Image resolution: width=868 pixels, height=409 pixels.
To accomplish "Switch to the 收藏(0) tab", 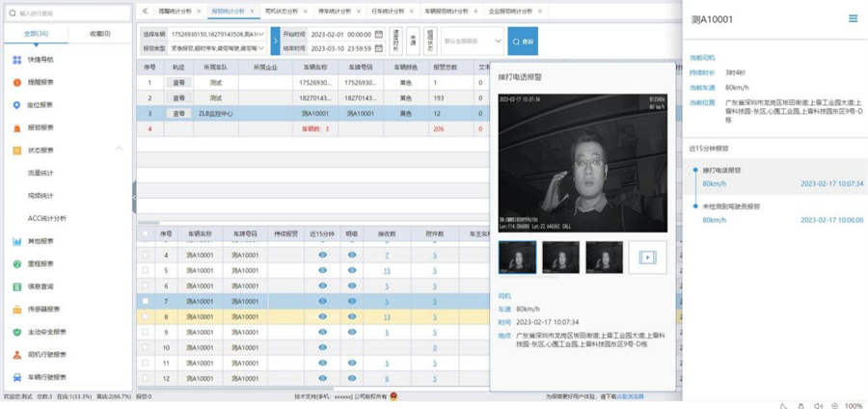I will pos(98,34).
